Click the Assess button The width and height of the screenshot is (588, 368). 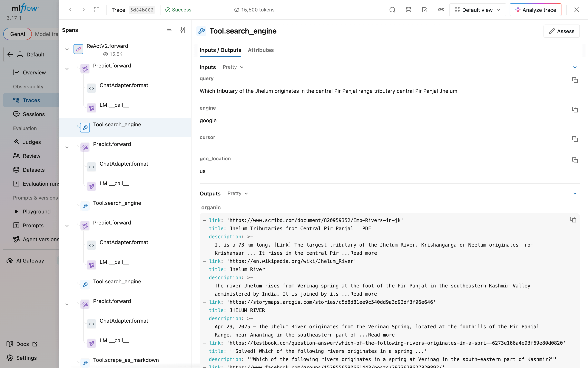(x=561, y=31)
